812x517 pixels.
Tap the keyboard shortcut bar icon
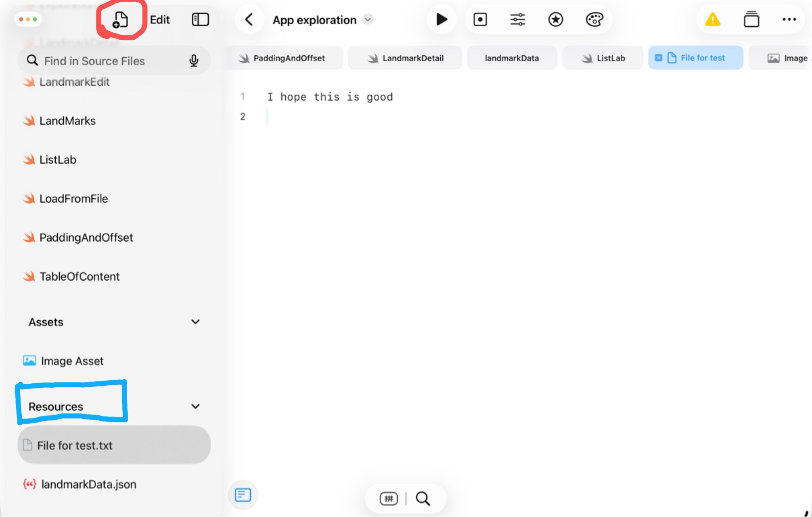coord(389,498)
